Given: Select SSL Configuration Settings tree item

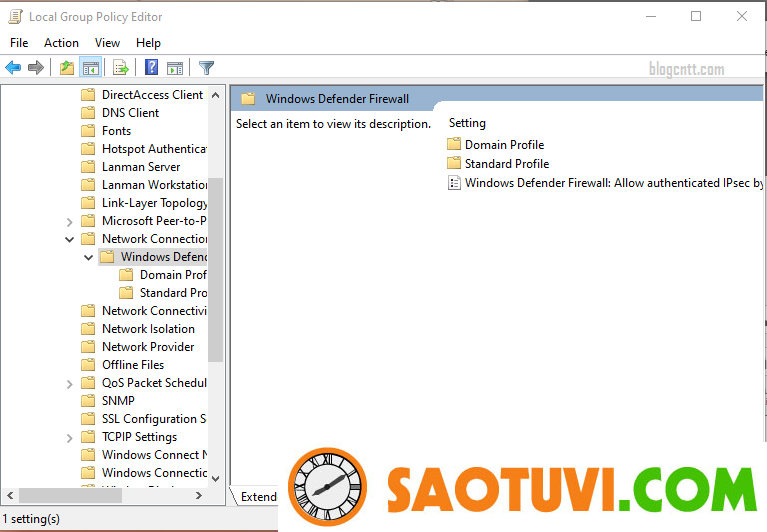Looking at the screenshot, I should coord(154,419).
